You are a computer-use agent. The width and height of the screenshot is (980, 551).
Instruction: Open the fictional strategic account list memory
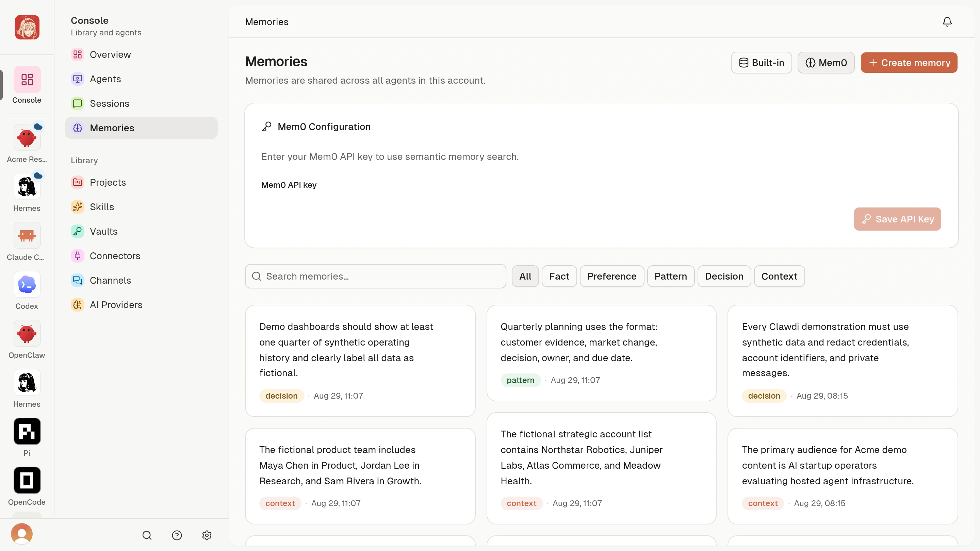point(601,468)
